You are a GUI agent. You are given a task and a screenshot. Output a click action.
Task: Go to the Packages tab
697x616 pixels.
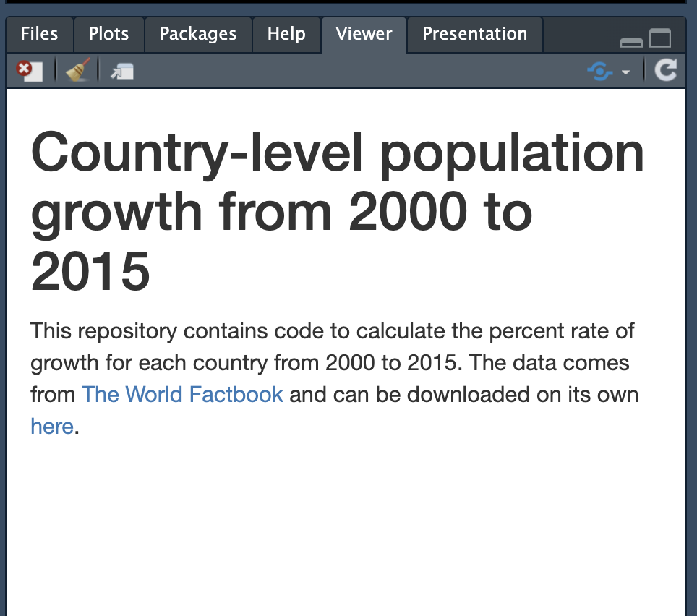[x=197, y=34]
